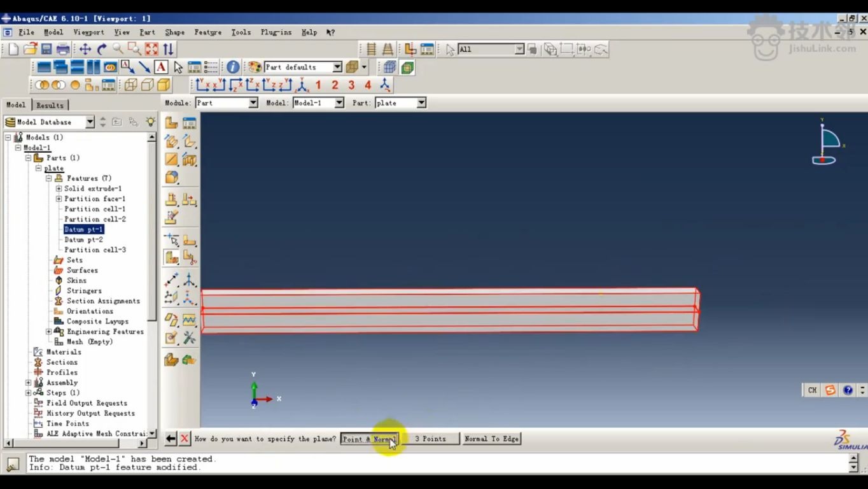Open the Tools menu
This screenshot has width=868, height=489.
coord(241,32)
